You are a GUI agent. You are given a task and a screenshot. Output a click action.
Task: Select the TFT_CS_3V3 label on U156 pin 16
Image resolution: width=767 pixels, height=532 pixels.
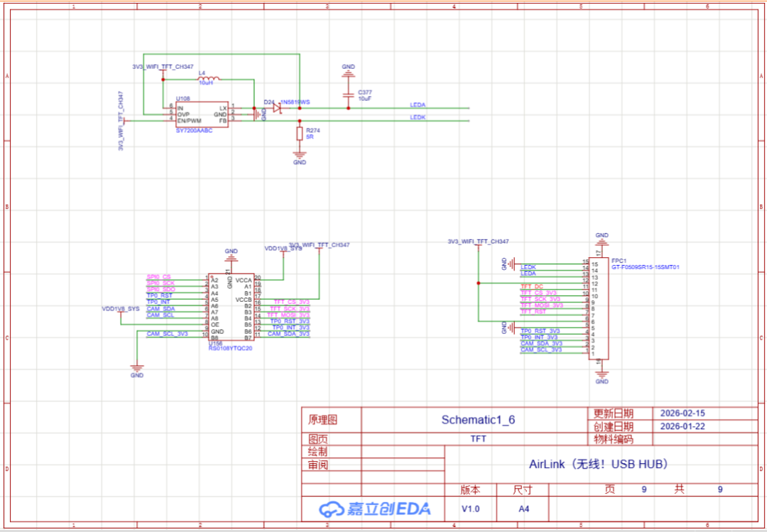pyautogui.click(x=292, y=303)
